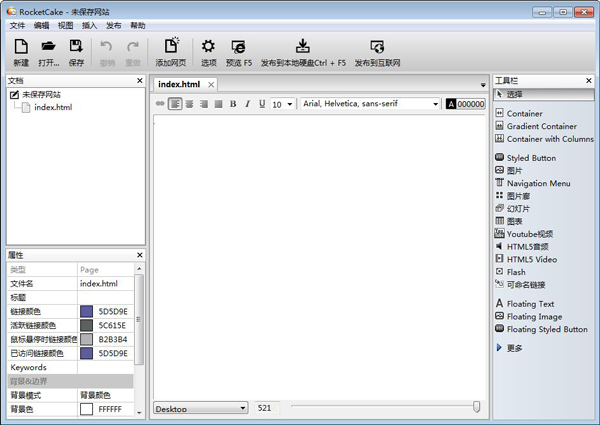The height and width of the screenshot is (425, 600).
Task: Select the 选择 pointer tool
Action: pos(544,94)
